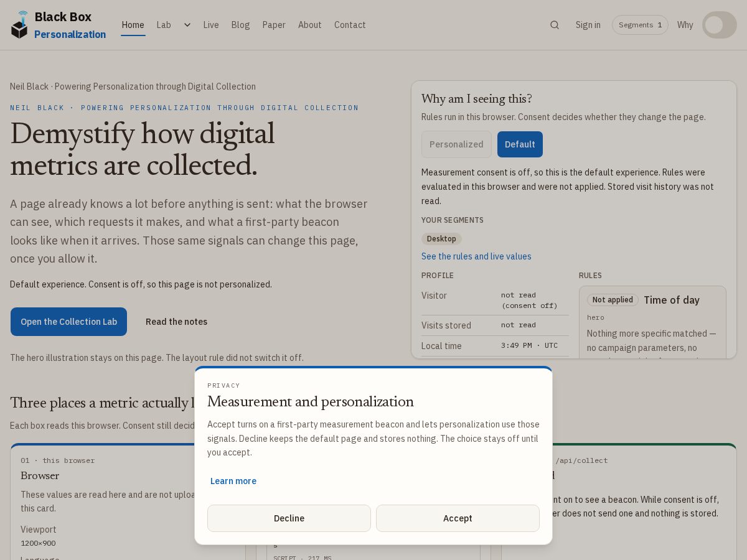Click the "Desktop" segment chip

tap(441, 239)
